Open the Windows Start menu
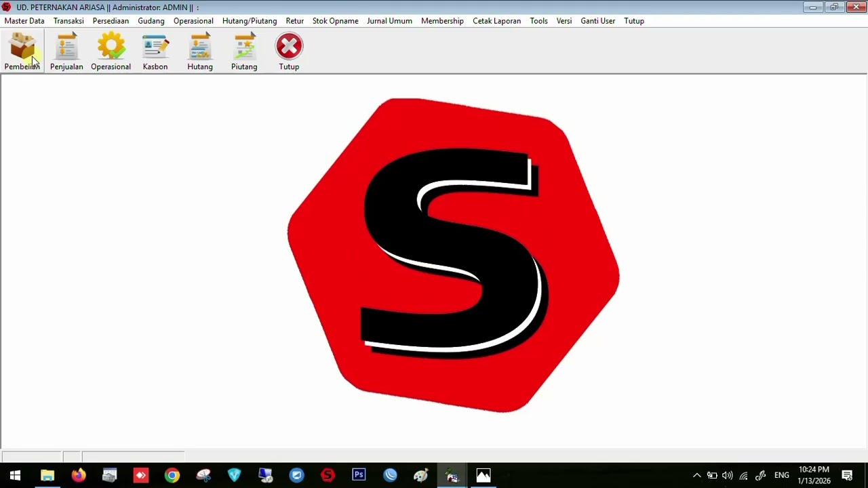This screenshot has width=868, height=488. pyautogui.click(x=15, y=475)
